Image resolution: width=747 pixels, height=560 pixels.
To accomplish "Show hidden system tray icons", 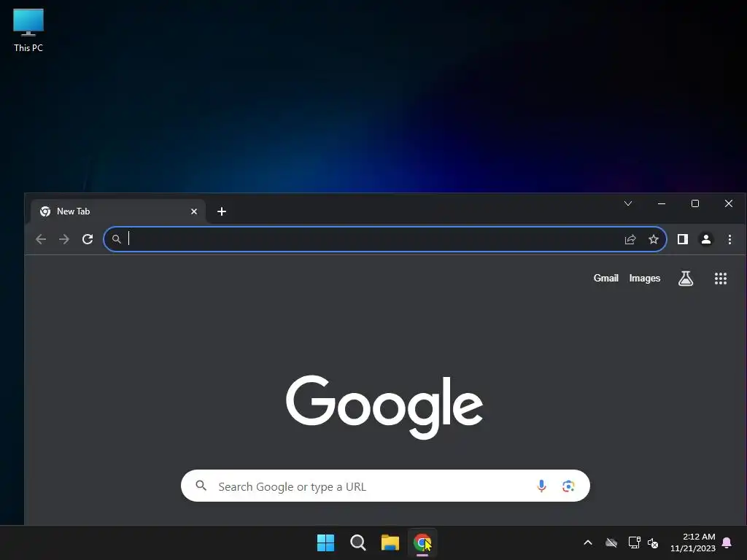I will [588, 542].
